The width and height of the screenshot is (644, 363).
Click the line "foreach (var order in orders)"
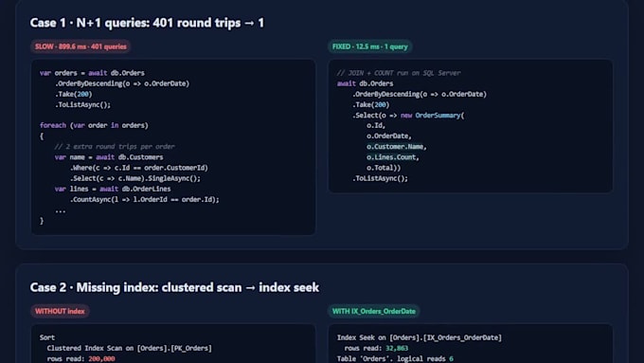tap(94, 125)
